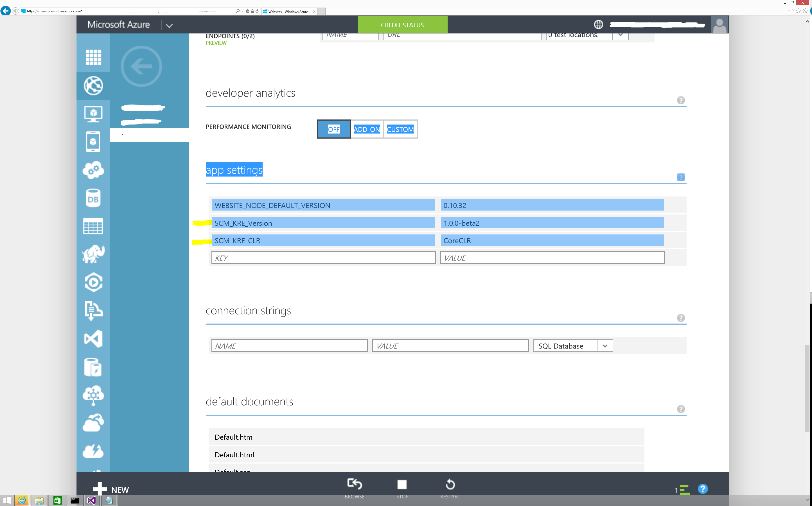Open Command Prompt from the taskbar
This screenshot has height=506, width=812.
[75, 500]
